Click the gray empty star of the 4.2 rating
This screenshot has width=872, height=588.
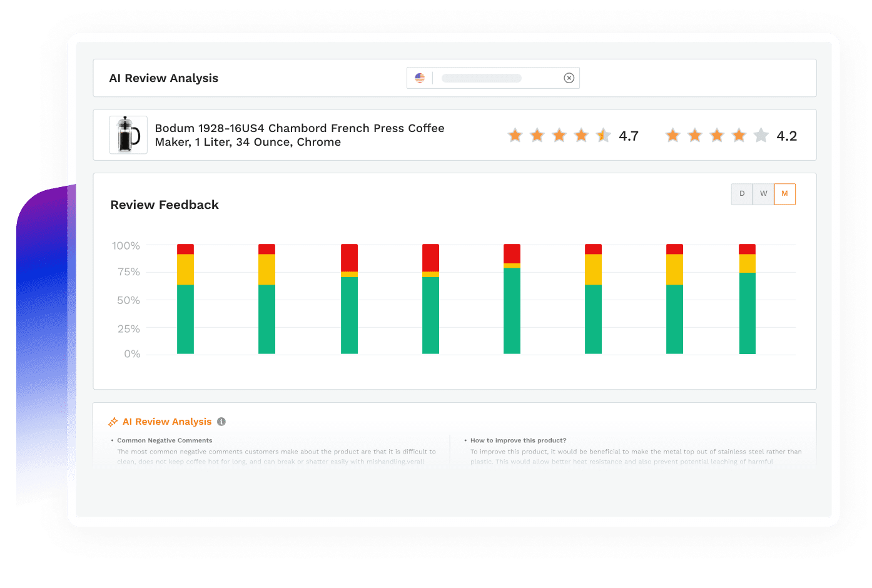(x=761, y=135)
